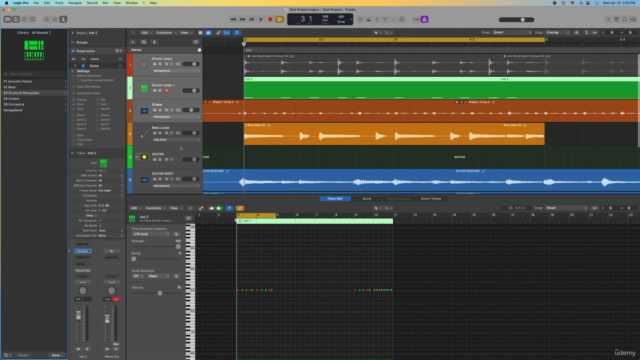Screen dimensions: 640x360
Task: Open the Window menu in menu bar
Action: 131,3
